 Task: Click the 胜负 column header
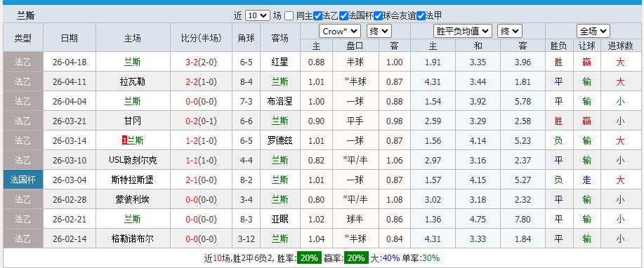point(558,46)
